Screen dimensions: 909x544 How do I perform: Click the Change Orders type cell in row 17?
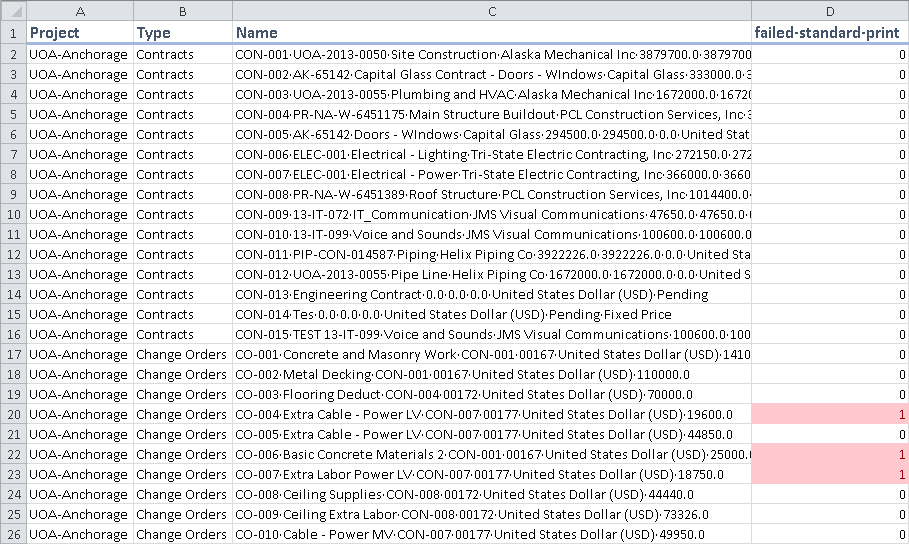[x=183, y=354]
